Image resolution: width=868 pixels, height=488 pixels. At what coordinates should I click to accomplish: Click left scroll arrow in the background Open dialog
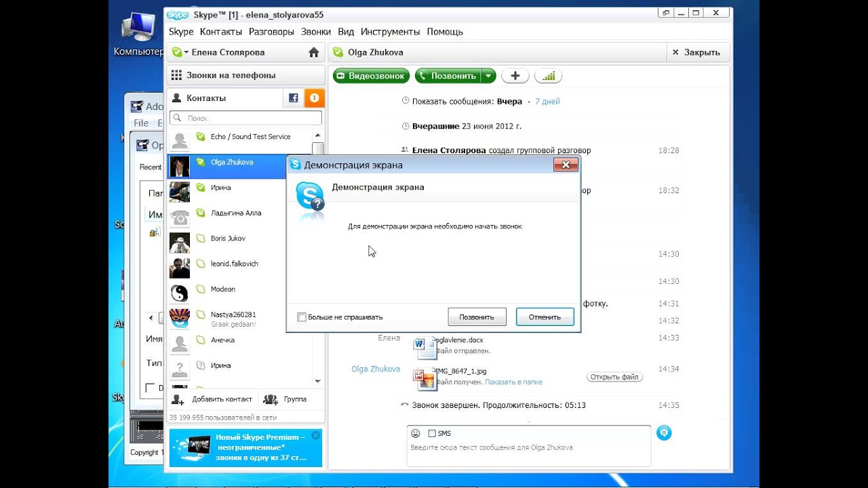(151, 317)
